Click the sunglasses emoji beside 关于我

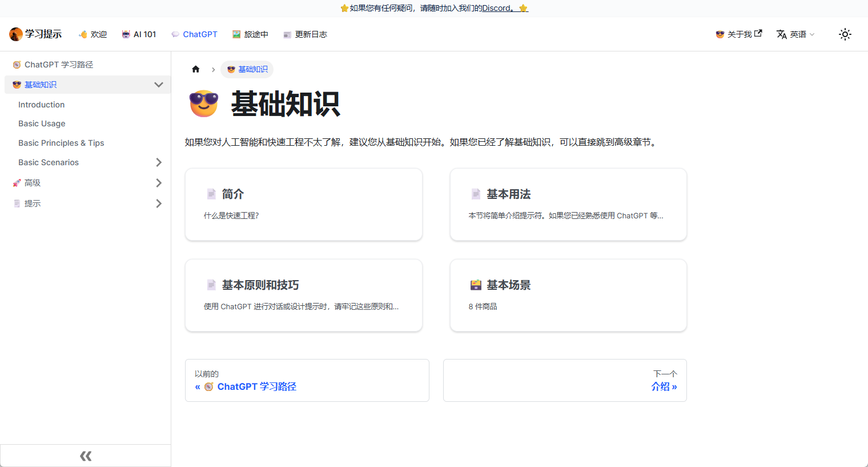coord(720,34)
